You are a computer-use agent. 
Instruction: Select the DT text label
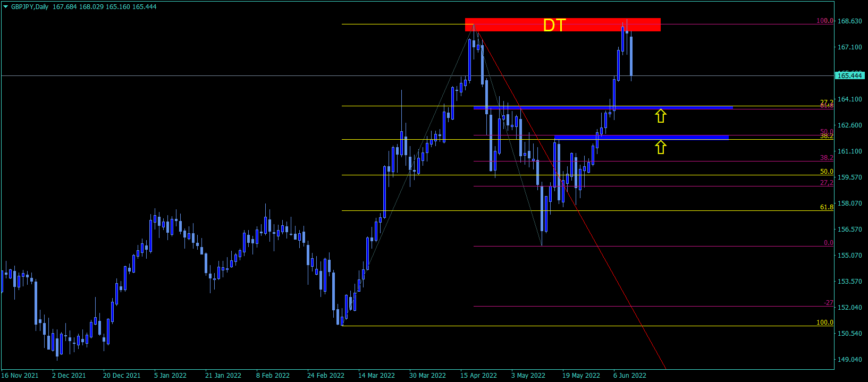pos(554,25)
